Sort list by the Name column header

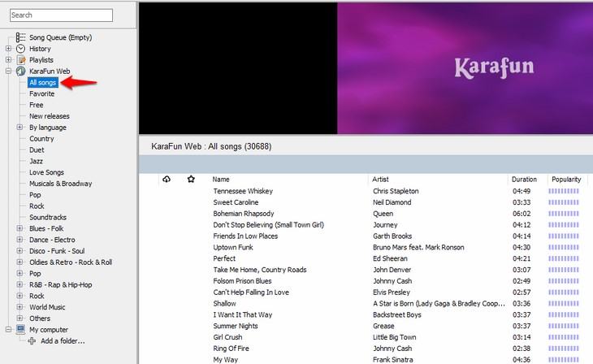click(x=221, y=180)
